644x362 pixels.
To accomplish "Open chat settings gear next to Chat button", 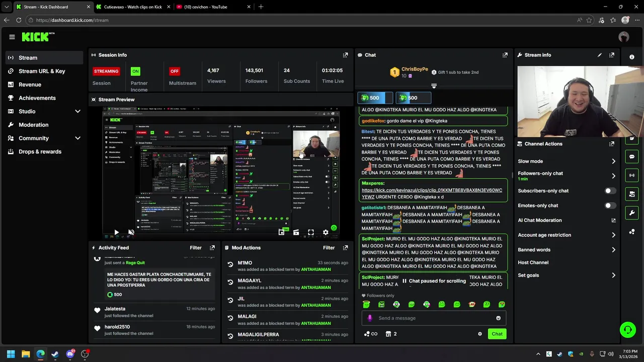I will (x=480, y=334).
